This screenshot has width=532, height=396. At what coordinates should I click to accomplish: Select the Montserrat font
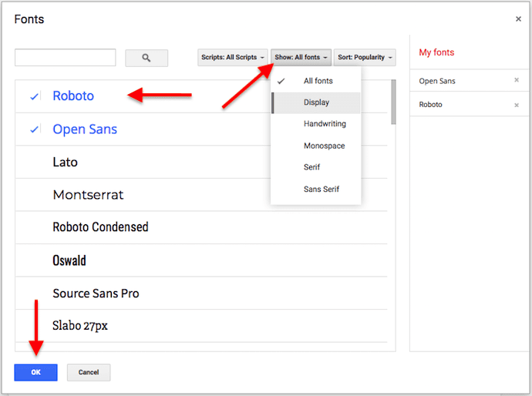point(88,196)
